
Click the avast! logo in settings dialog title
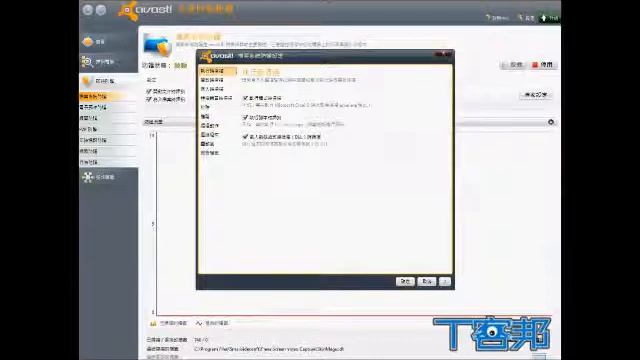click(217, 56)
